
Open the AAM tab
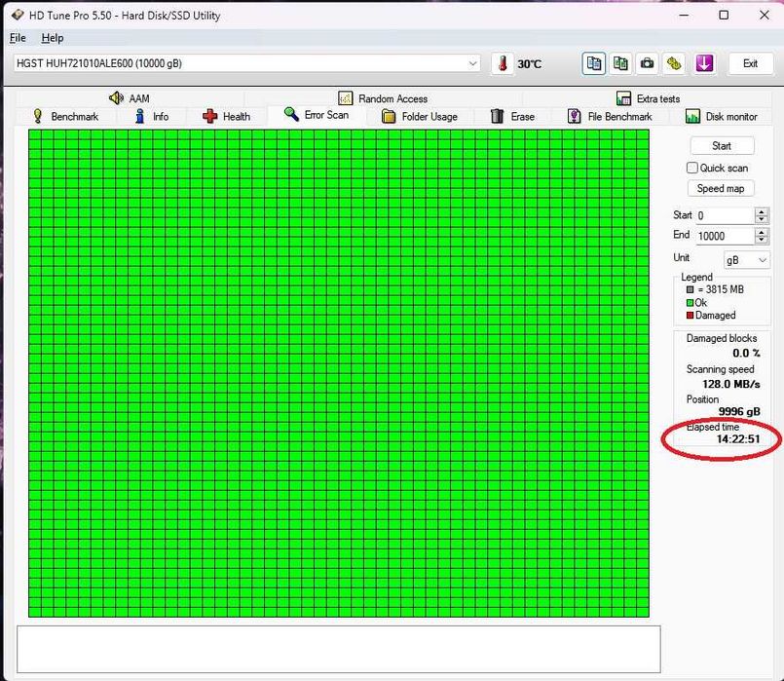[129, 98]
